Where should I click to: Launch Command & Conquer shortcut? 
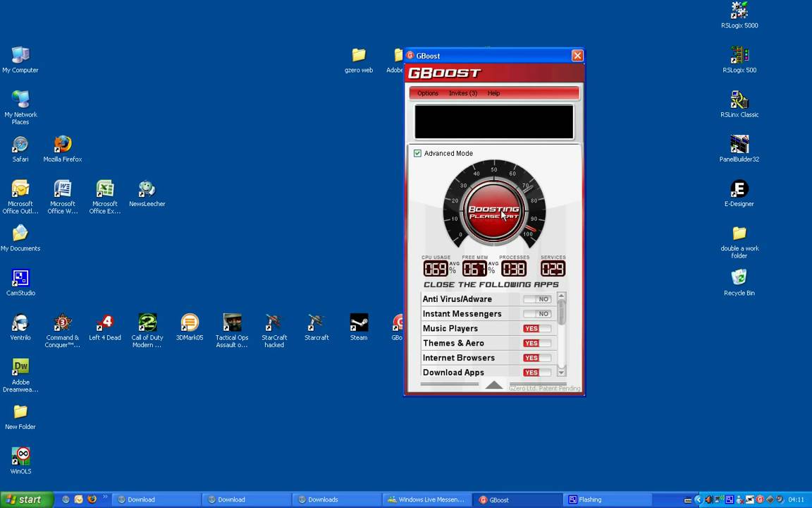[x=63, y=330]
